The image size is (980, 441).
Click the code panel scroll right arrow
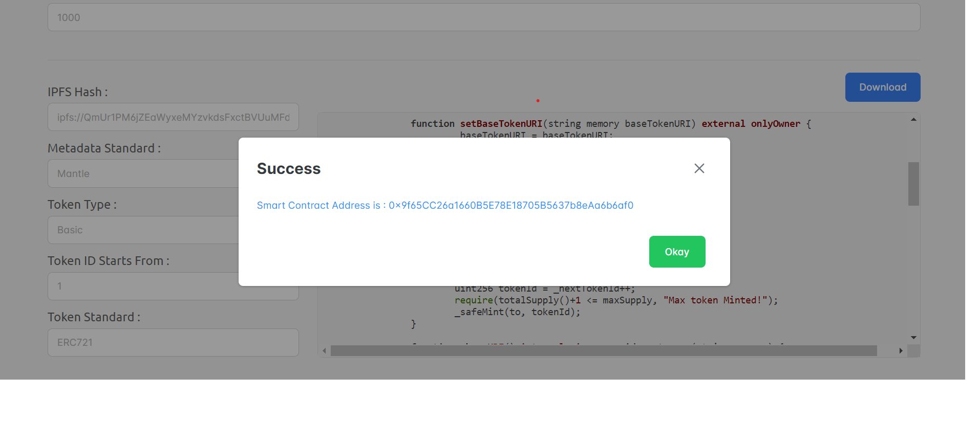coord(901,350)
